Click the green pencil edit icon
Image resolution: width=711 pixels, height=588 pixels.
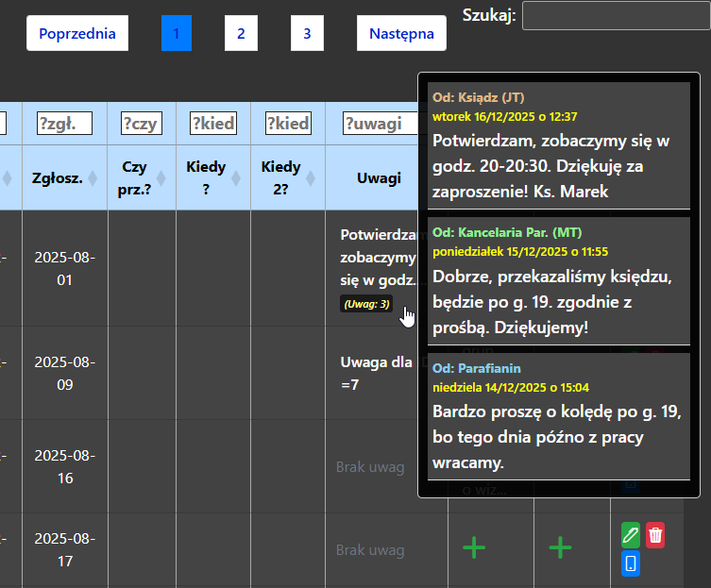tap(631, 535)
